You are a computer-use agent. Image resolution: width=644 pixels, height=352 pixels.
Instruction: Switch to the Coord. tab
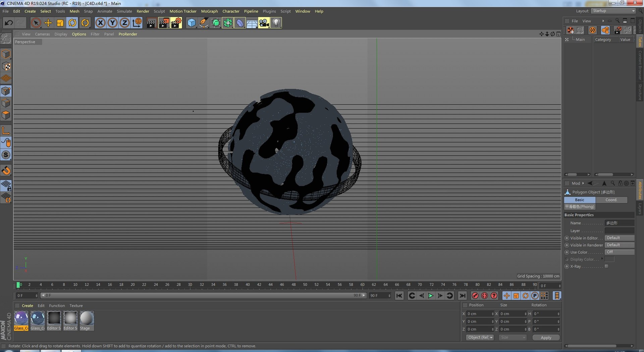611,200
